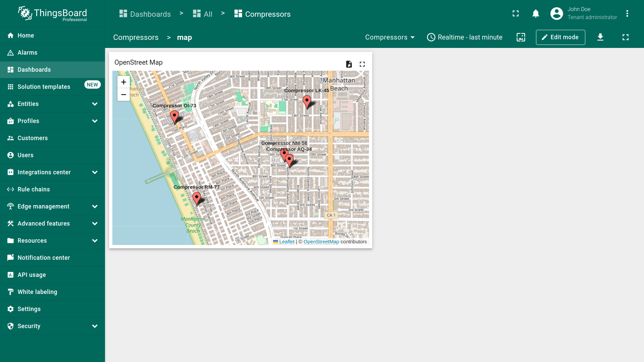Open the dashboard image update icon
Image resolution: width=644 pixels, height=362 pixels.
pyautogui.click(x=521, y=37)
